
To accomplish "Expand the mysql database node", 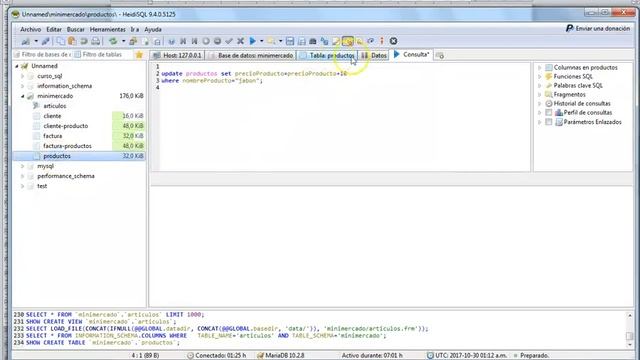I will pos(22,167).
